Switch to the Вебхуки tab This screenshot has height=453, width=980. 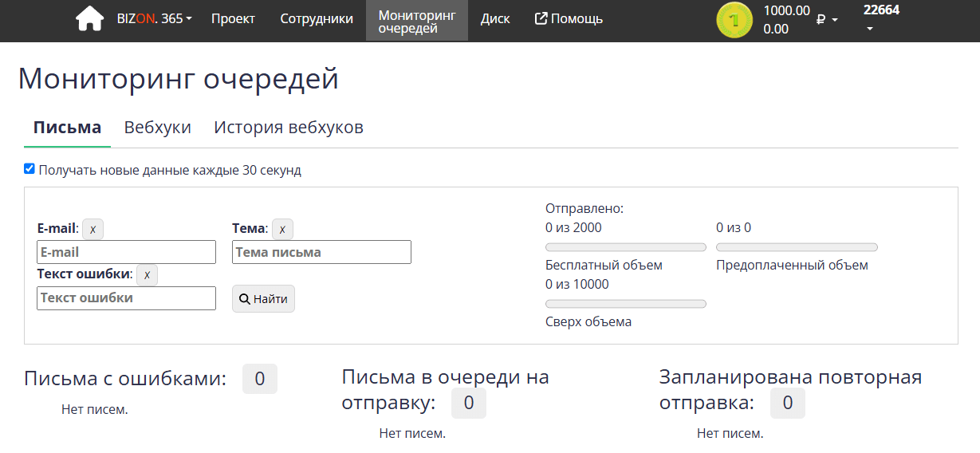(x=157, y=128)
